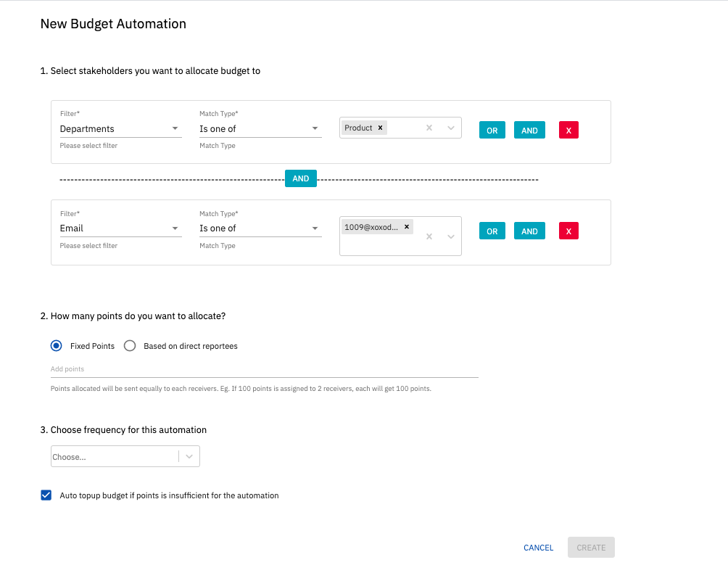Toggle Auto topup budget checkbox
This screenshot has height=573, width=728.
click(x=46, y=495)
